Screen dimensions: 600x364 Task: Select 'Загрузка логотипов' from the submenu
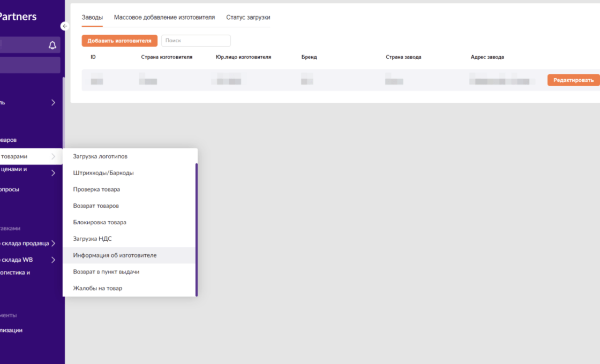tap(100, 156)
